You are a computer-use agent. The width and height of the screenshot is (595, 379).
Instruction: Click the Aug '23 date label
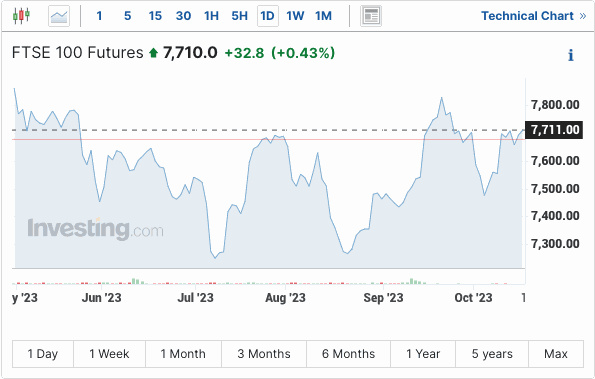(285, 298)
